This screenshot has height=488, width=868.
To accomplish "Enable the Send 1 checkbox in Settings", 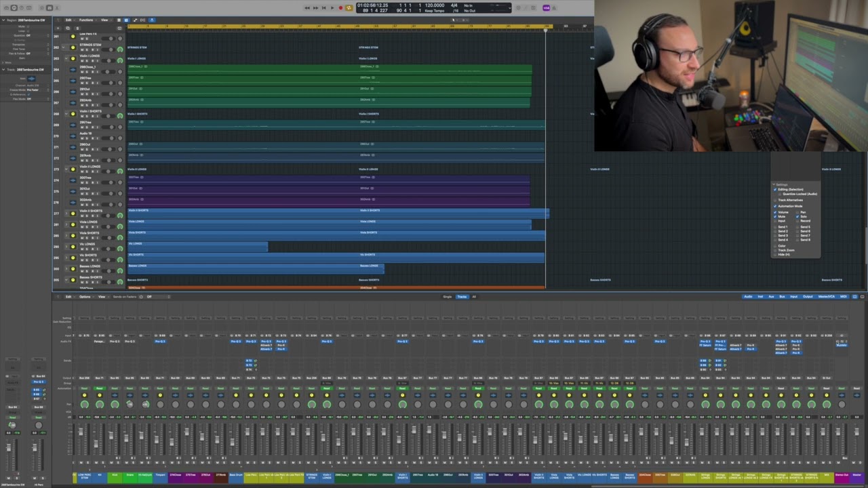I will coord(775,227).
